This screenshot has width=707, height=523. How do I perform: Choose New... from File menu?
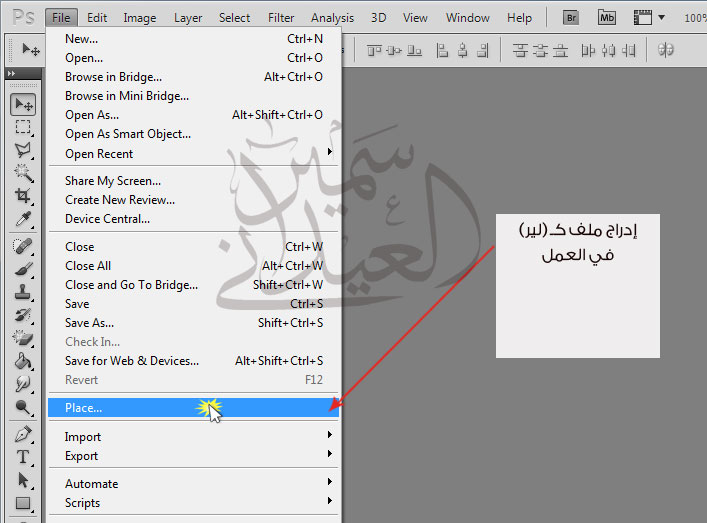pos(193,39)
